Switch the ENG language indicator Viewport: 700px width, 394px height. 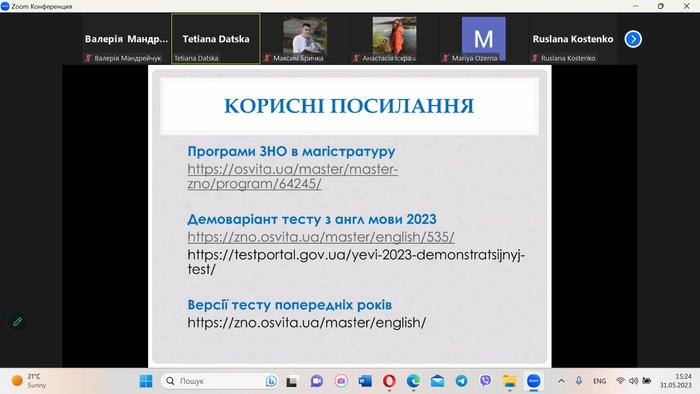[599, 381]
